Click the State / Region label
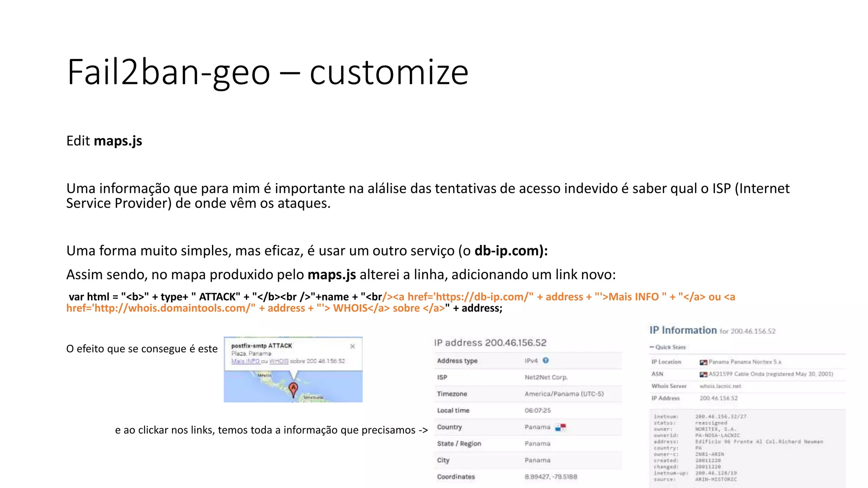 (x=459, y=444)
